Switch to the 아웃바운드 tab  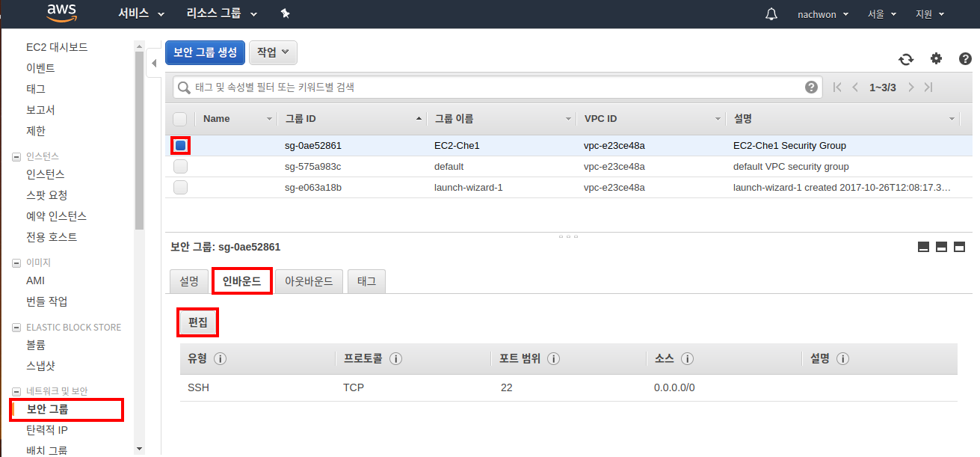309,282
